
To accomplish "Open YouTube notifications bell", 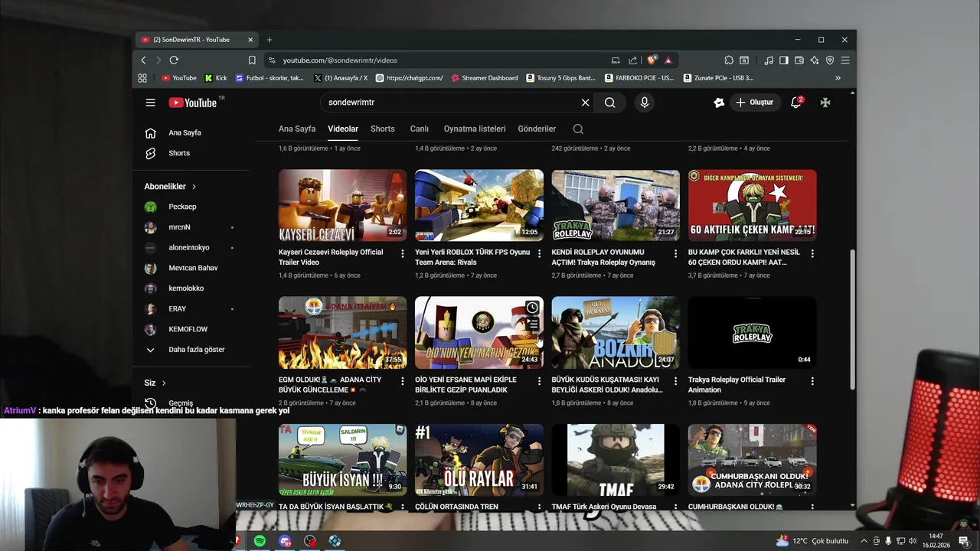I will [796, 103].
